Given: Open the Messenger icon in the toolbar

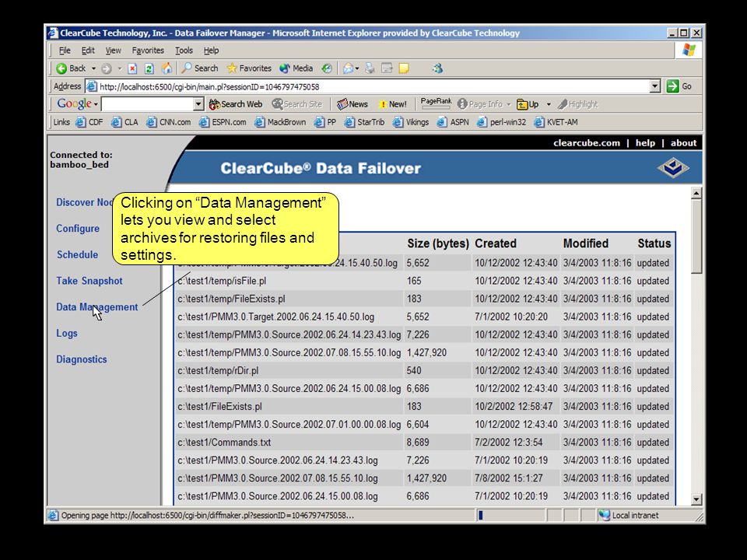Looking at the screenshot, I should click(437, 68).
